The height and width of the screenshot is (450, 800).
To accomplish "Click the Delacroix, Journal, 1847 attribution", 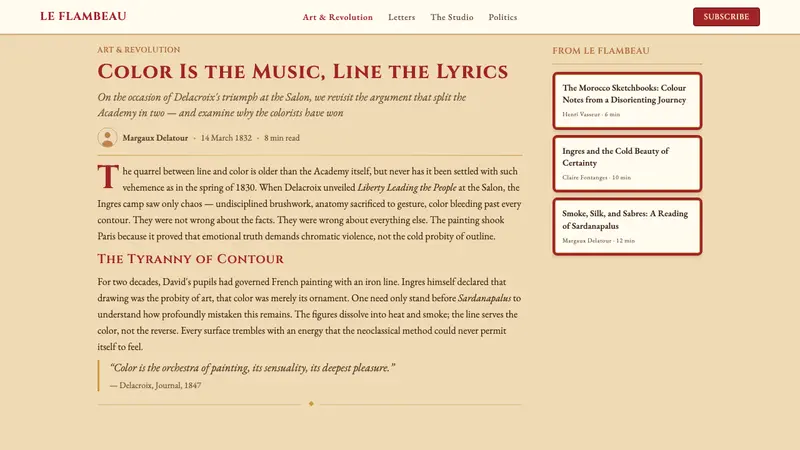I will [156, 385].
